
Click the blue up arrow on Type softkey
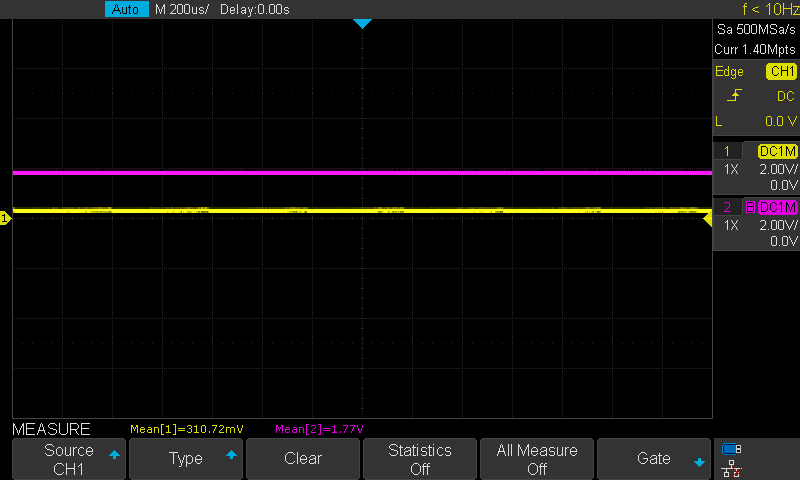[x=231, y=454]
